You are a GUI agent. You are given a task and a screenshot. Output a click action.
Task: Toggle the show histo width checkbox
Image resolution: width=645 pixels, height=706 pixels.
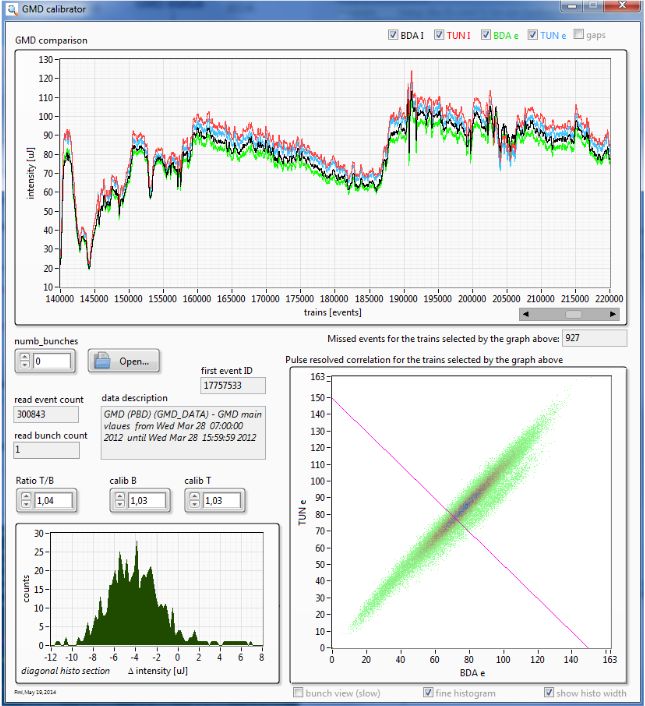(547, 692)
